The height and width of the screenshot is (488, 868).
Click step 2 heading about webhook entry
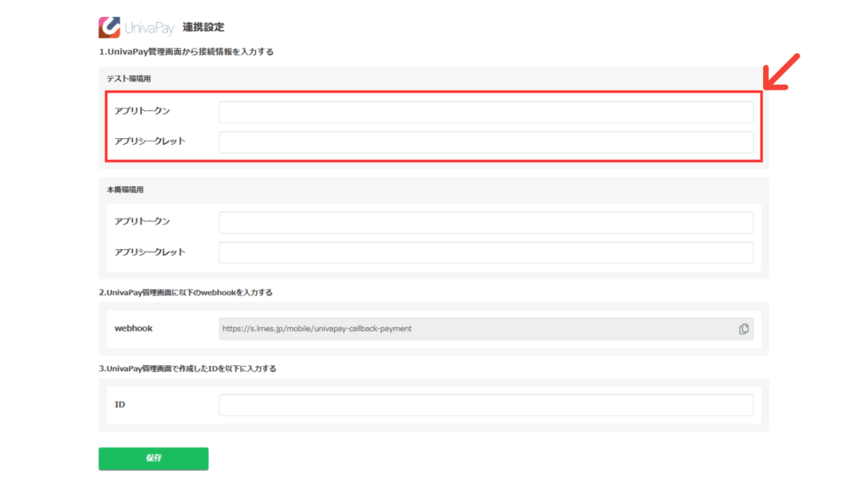186,292
